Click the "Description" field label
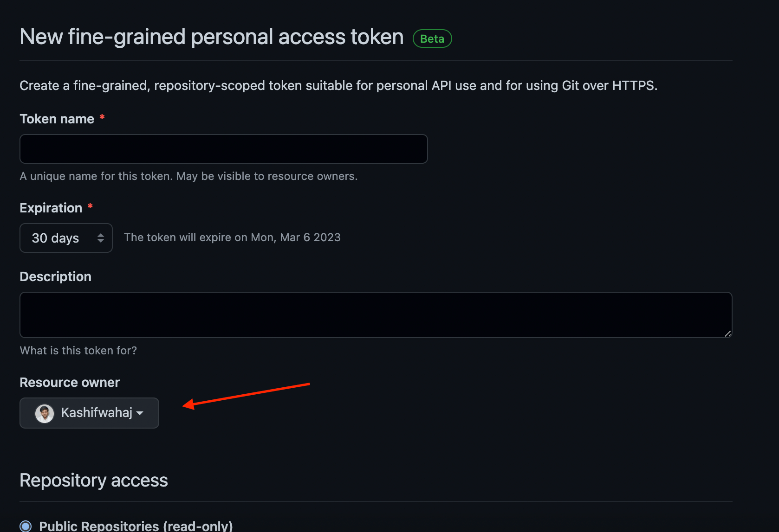779x532 pixels. coord(56,276)
